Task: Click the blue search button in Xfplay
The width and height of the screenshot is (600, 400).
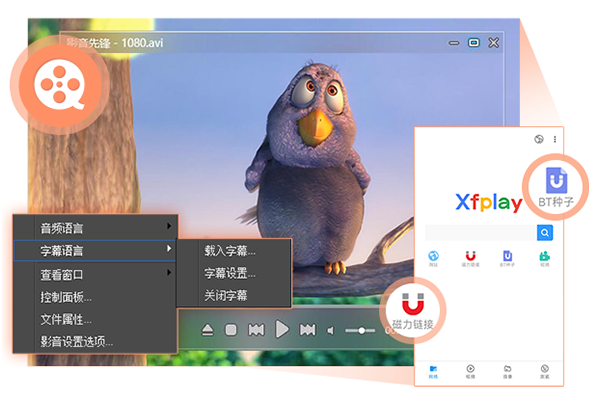Action: click(x=545, y=233)
